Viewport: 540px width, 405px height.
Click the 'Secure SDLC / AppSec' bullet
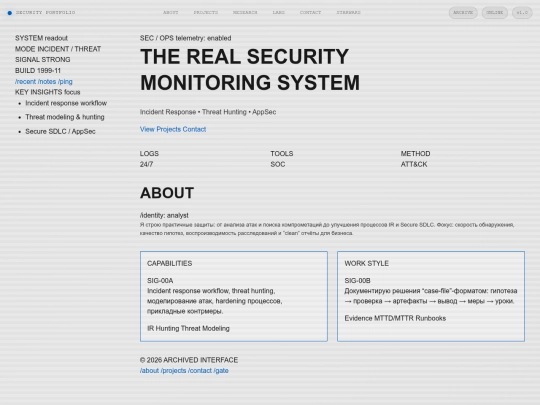[x=60, y=131]
